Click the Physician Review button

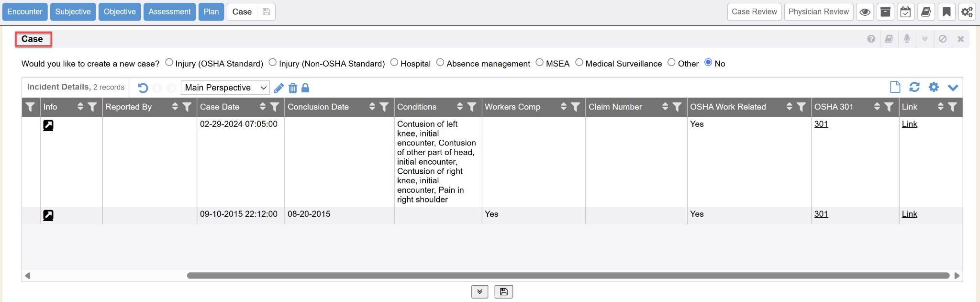818,12
